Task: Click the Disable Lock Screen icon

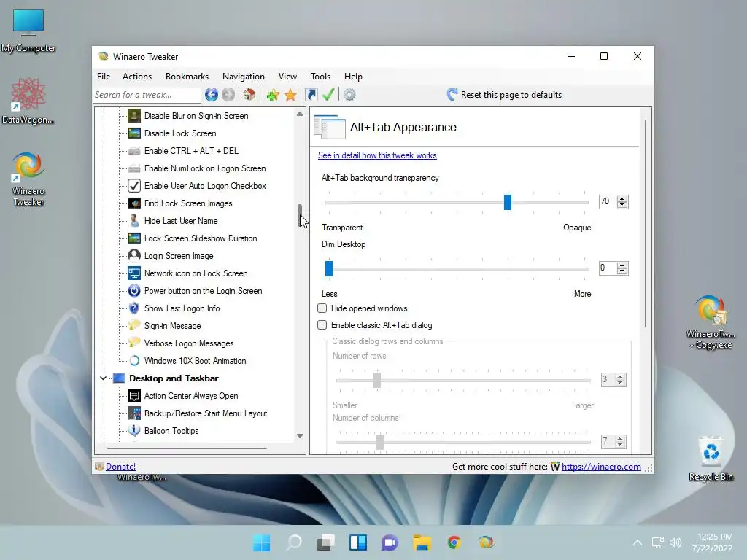Action: 134,133
